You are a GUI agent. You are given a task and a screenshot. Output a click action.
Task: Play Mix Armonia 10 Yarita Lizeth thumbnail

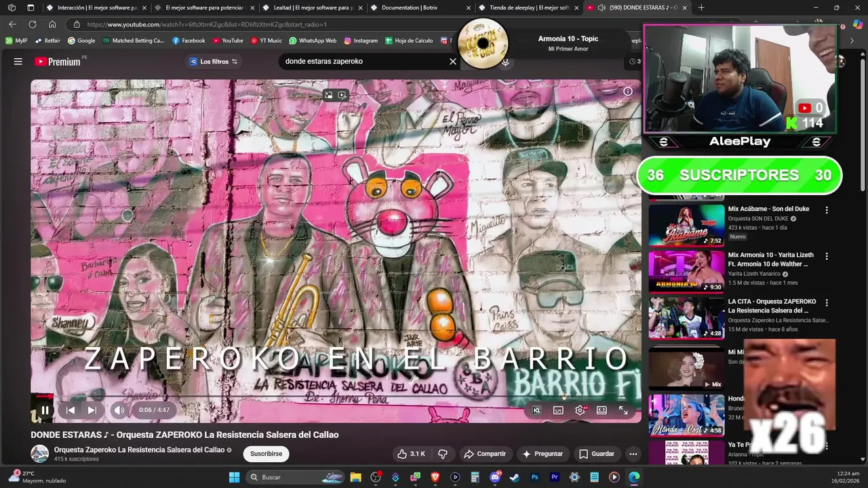[x=686, y=271]
